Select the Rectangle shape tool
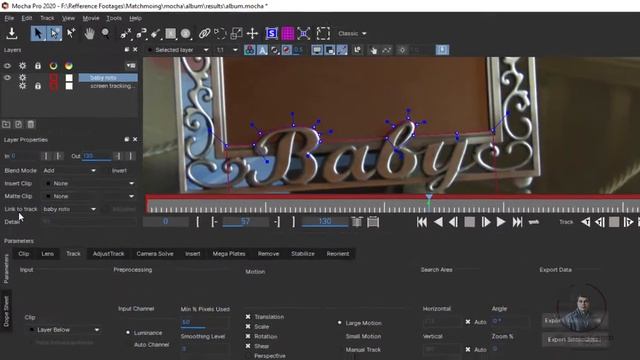The height and width of the screenshot is (360, 640). (x=171, y=33)
